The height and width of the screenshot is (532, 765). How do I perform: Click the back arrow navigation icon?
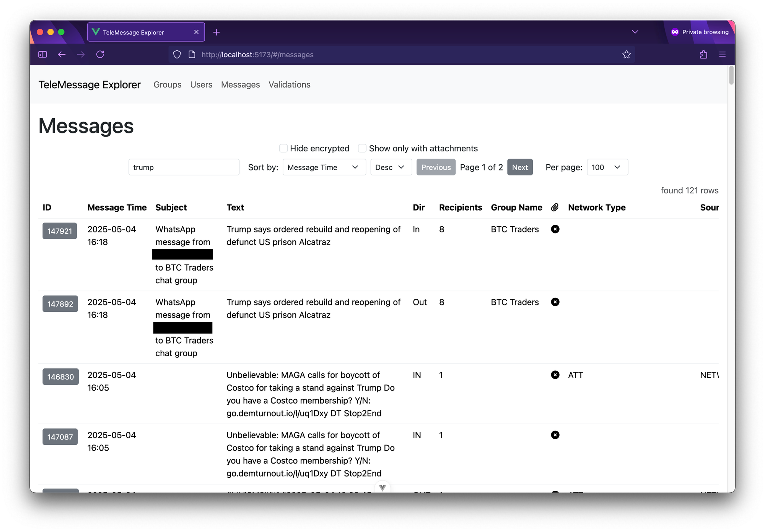tap(62, 54)
